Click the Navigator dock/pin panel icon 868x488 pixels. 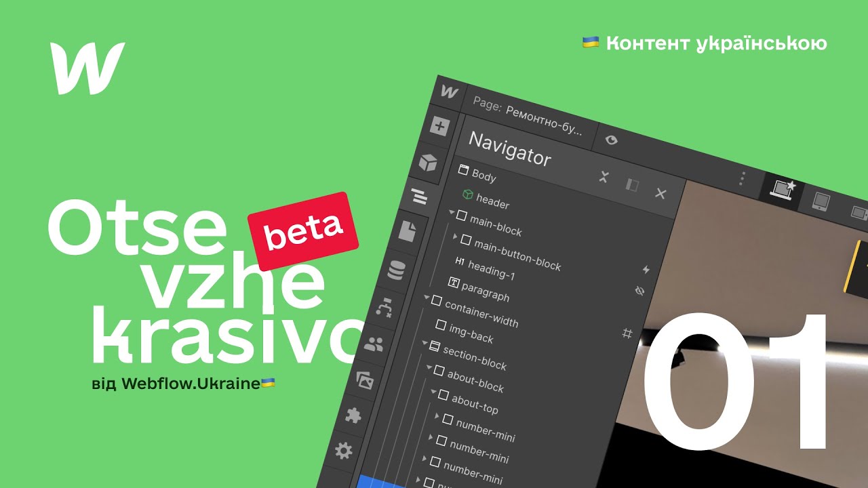[x=632, y=185]
